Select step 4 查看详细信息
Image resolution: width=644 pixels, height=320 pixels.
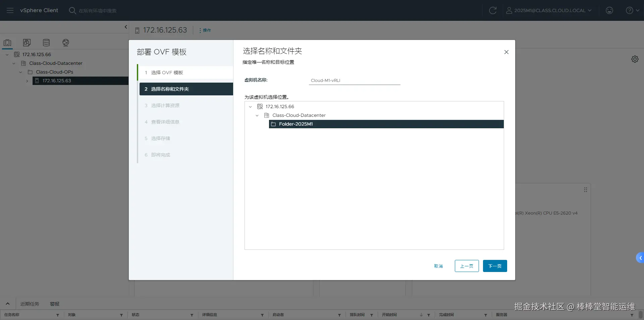(186, 122)
